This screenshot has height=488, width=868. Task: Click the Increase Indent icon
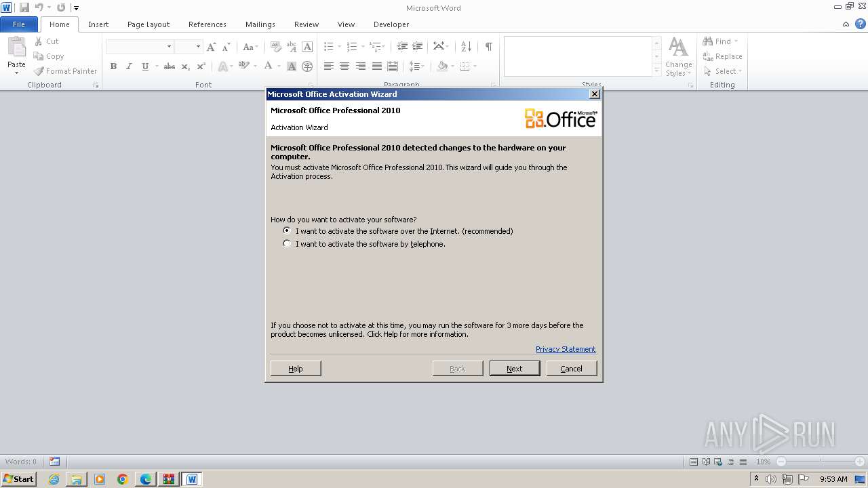418,47
